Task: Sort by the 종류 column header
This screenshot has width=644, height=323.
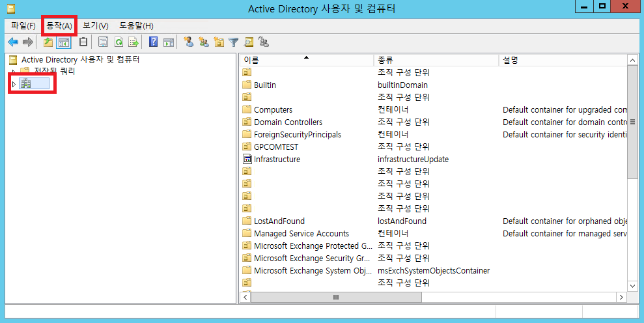Action: pyautogui.click(x=436, y=60)
